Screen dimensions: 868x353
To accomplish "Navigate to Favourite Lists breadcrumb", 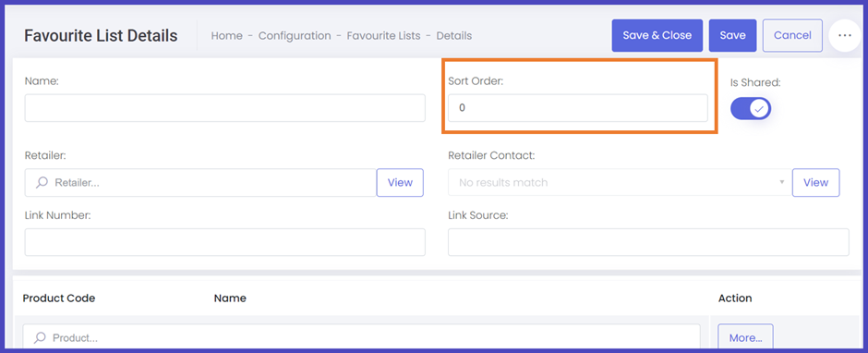I will pyautogui.click(x=383, y=35).
